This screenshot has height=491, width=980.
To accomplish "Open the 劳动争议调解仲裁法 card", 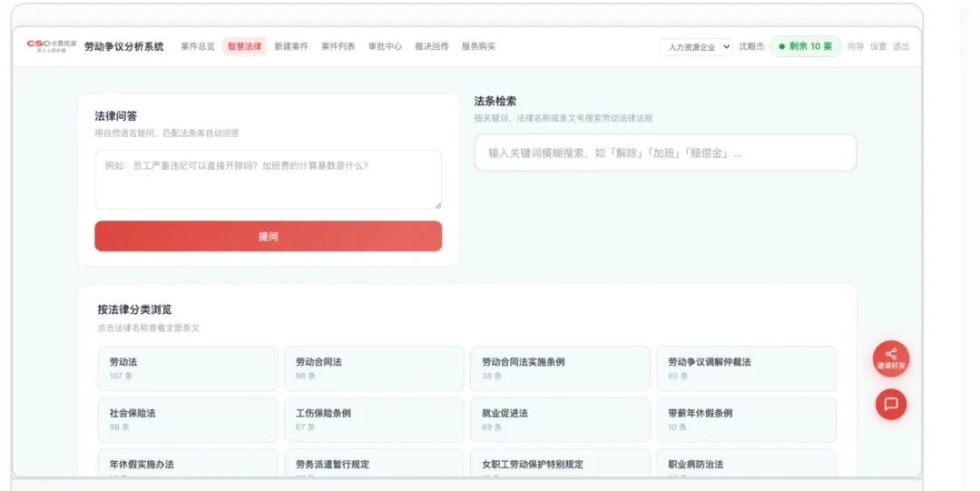I will pyautogui.click(x=746, y=368).
